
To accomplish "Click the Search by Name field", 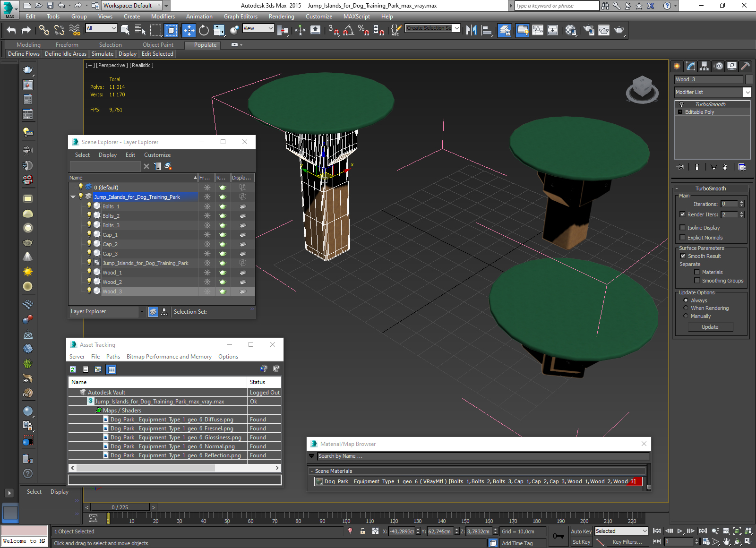I will point(483,456).
